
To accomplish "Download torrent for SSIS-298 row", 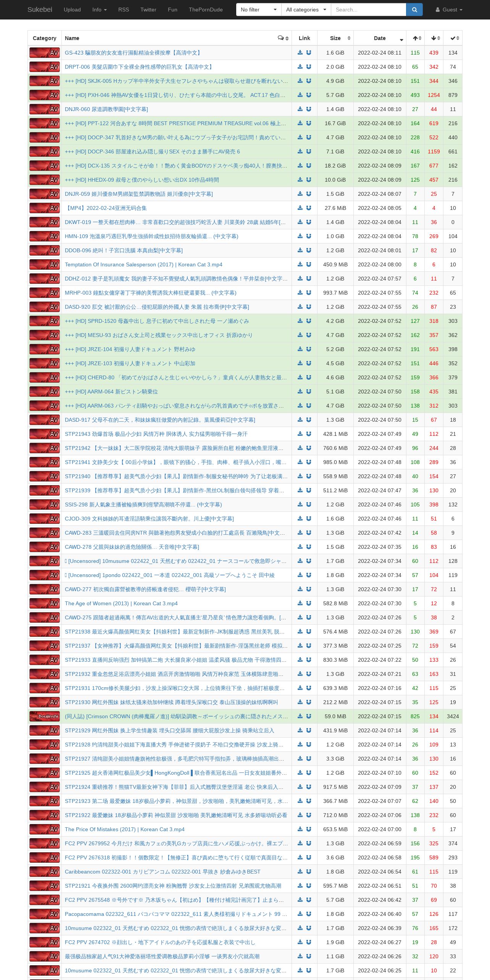I will coord(300,505).
